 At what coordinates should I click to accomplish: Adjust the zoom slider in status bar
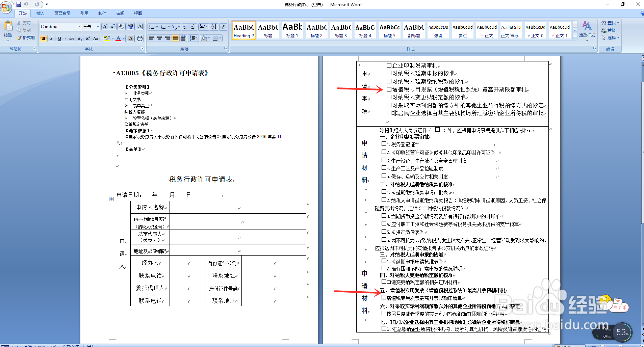[620, 346]
